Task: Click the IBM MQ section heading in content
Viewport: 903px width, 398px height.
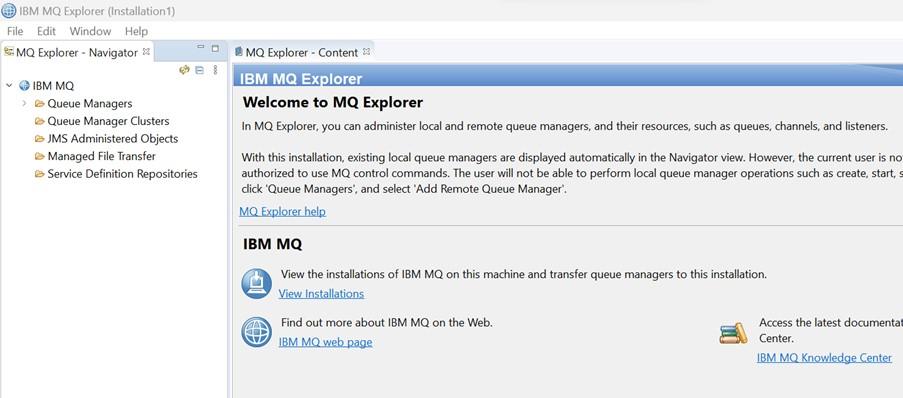Action: click(x=272, y=244)
